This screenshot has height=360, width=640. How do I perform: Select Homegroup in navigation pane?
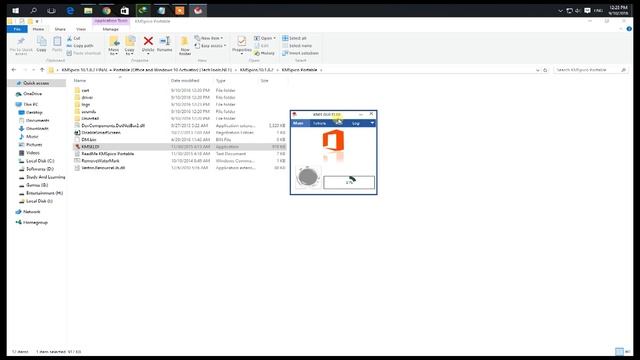pyautogui.click(x=35, y=222)
